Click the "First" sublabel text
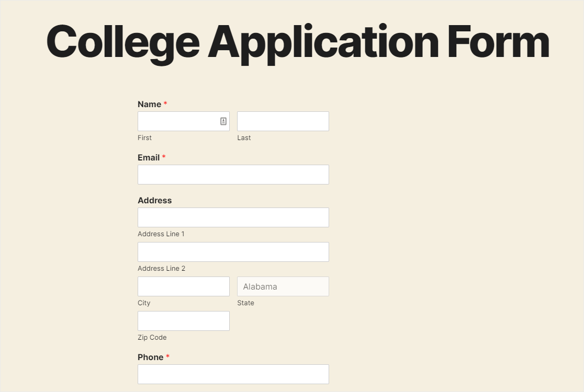Screen dimensions: 584x392 pos(144,138)
